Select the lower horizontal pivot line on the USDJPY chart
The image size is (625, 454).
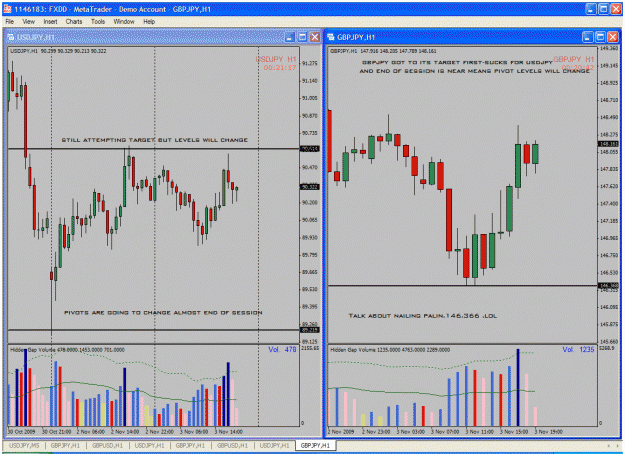tap(153, 330)
